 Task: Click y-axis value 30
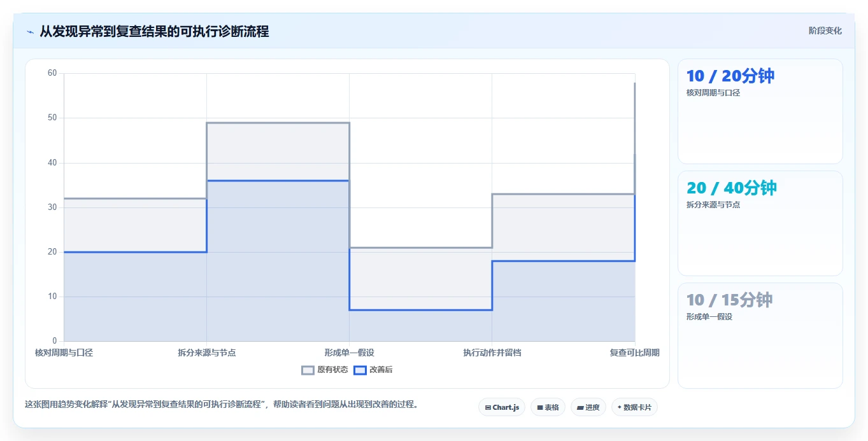coord(52,207)
